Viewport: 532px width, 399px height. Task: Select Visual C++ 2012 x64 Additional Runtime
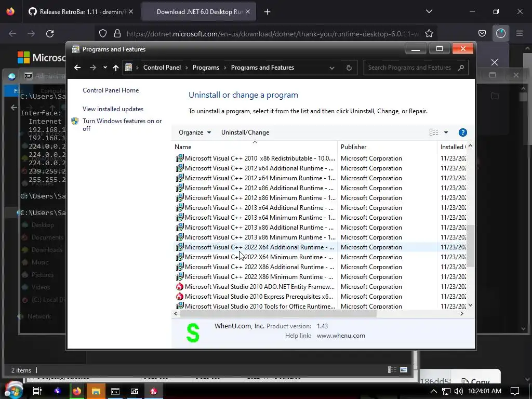(320, 168)
